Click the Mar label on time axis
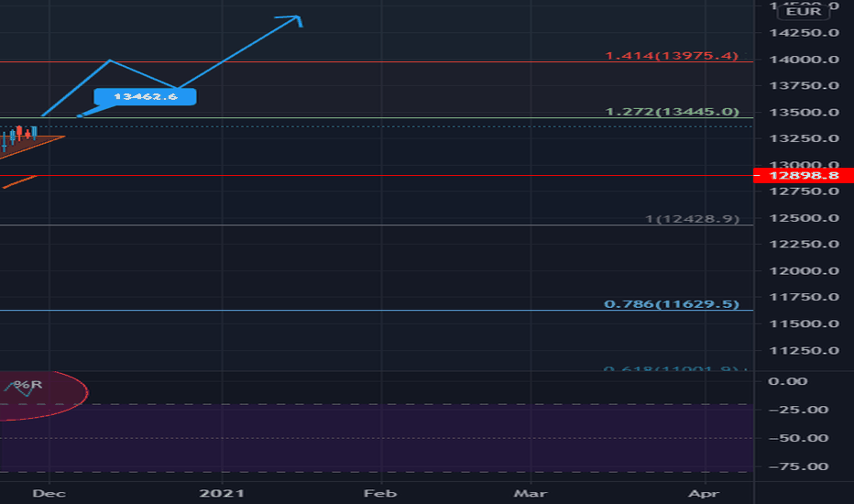This screenshot has height=504, width=854. pyautogui.click(x=531, y=493)
